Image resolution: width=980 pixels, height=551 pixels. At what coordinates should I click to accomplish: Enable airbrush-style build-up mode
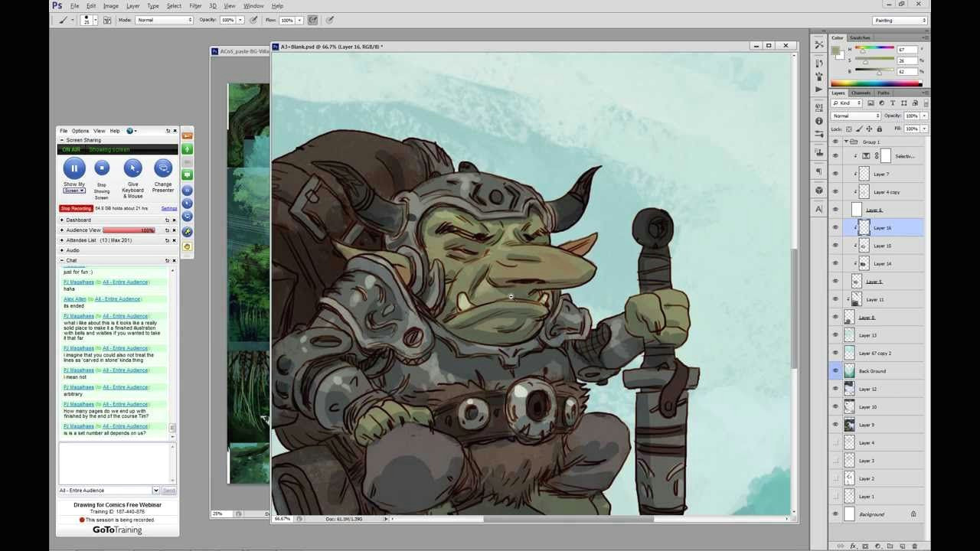[x=312, y=20]
